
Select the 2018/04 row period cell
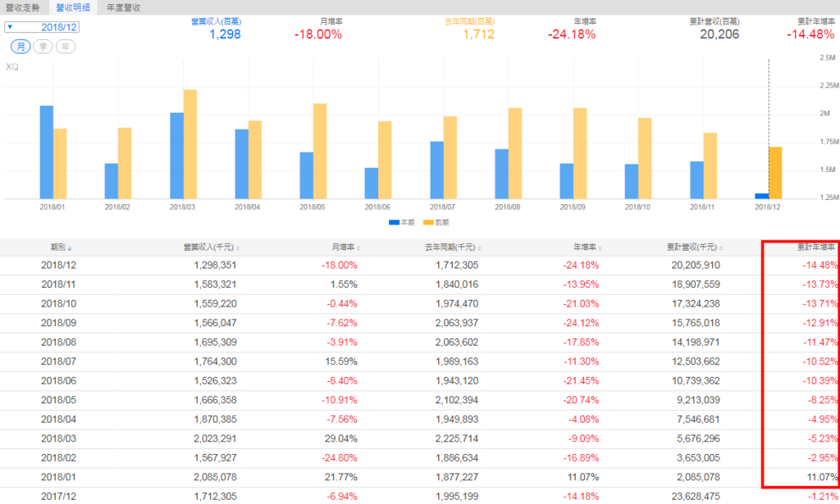[58, 420]
